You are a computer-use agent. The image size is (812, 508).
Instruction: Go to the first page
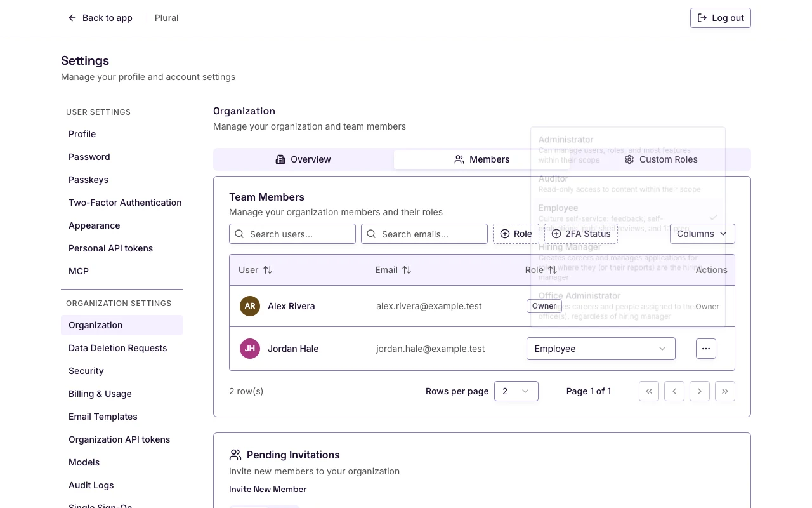649,391
